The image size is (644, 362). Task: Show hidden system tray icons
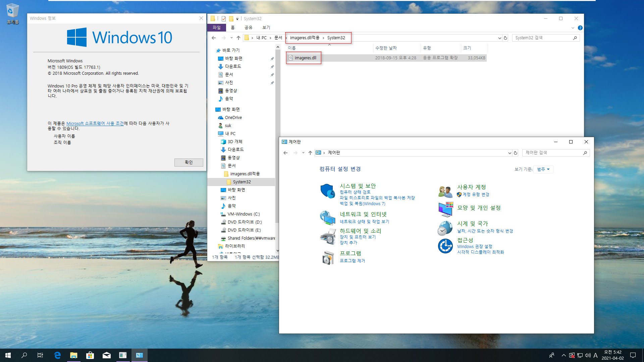tap(563, 355)
